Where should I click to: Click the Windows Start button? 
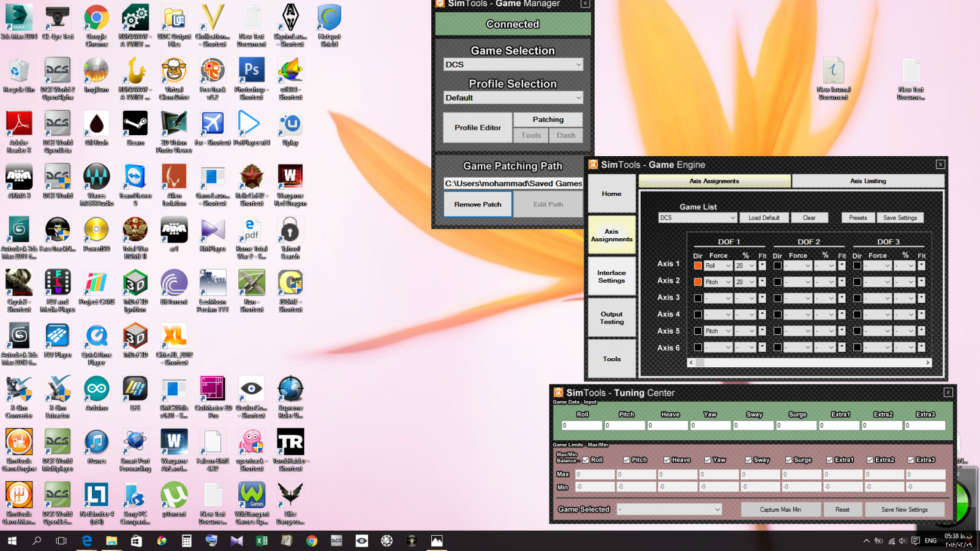12,541
